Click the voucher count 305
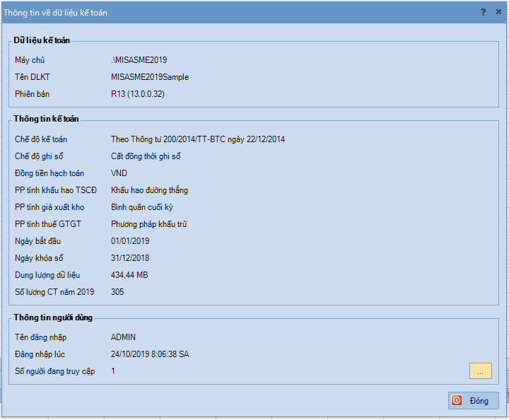Viewport: 509px width, 420px height. (x=117, y=292)
